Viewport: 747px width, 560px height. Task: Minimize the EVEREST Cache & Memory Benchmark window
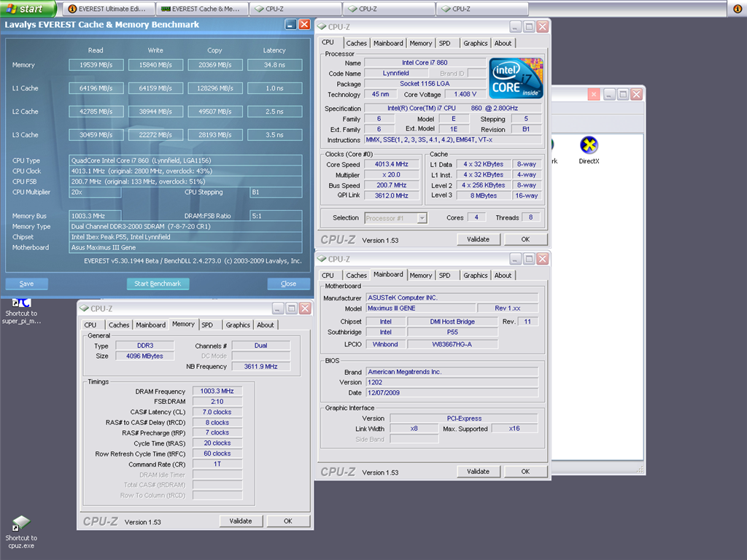tap(290, 24)
